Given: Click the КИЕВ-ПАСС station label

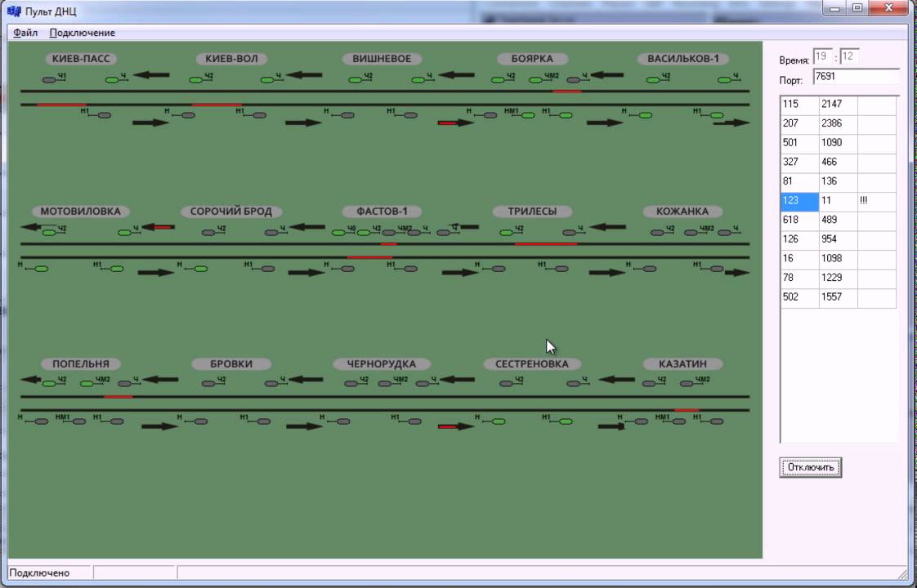Looking at the screenshot, I should pyautogui.click(x=81, y=59).
